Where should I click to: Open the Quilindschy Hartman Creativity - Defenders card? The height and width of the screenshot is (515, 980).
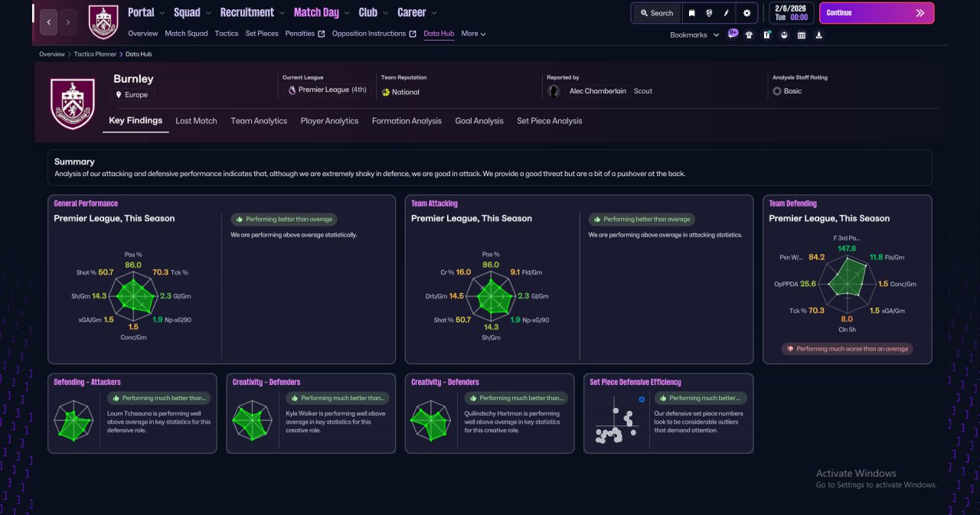pyautogui.click(x=489, y=413)
